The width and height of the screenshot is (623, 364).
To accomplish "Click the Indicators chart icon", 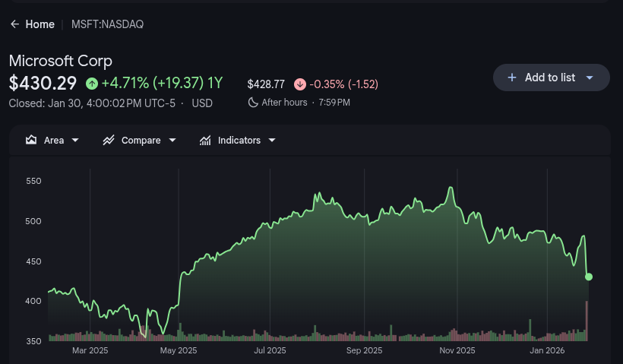I will [x=205, y=141].
